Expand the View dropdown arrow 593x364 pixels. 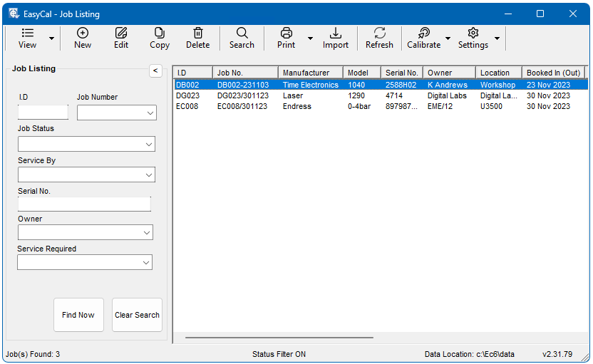click(51, 38)
